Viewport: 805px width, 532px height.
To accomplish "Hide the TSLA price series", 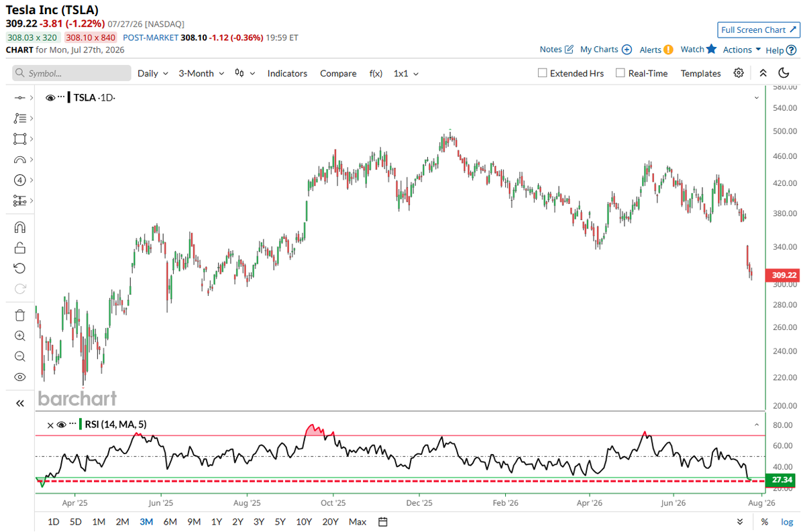I will point(50,98).
